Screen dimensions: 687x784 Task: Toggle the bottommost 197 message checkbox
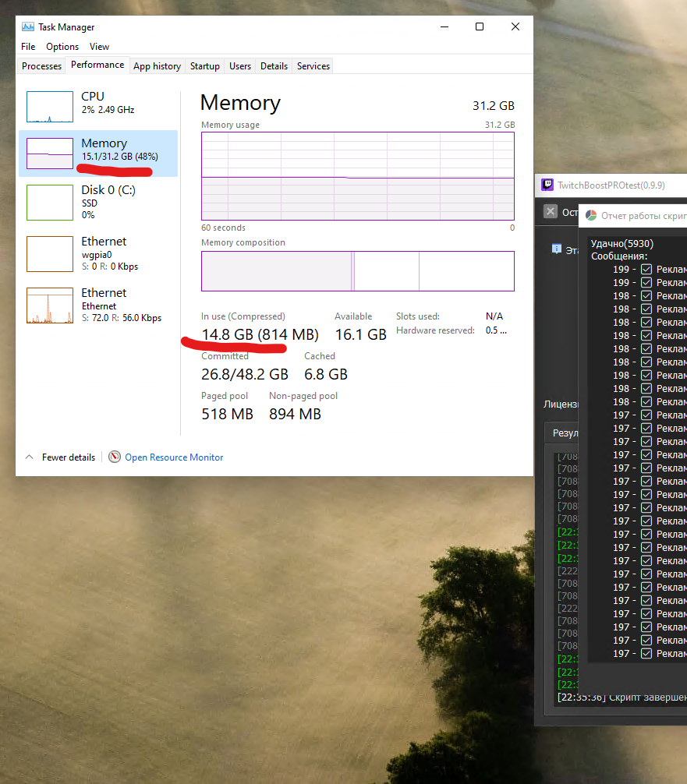pyautogui.click(x=646, y=653)
